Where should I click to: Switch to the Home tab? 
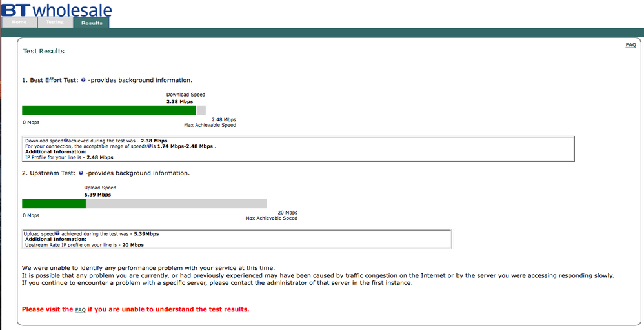(19, 23)
